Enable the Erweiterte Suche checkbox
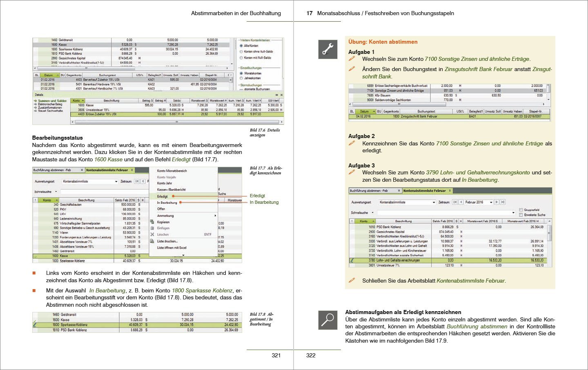588x370 pixels. (521, 215)
